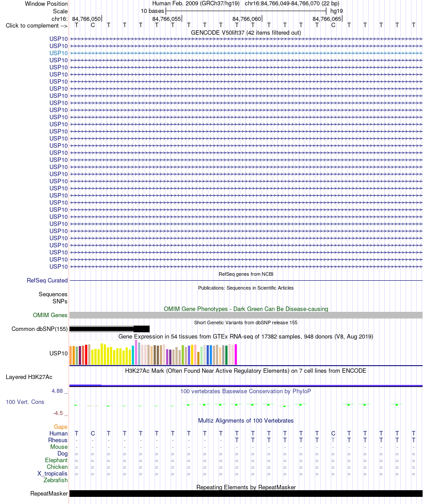Click 'Publications: Sequences in Scientific Articles' title
Viewport: 423px width, 504px height.
click(x=246, y=288)
